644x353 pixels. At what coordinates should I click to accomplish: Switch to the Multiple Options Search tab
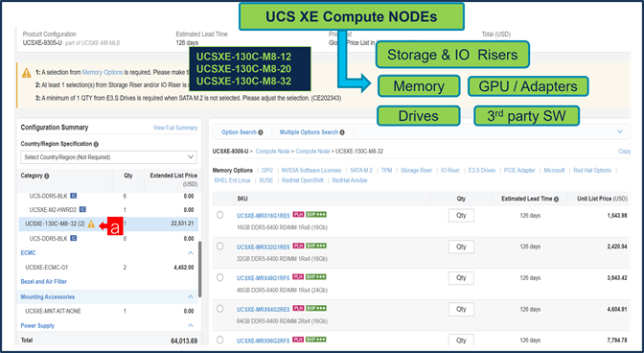coord(312,132)
